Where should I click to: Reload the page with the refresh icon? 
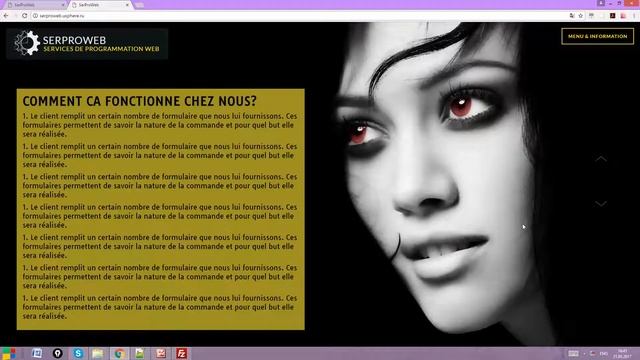pyautogui.click(x=24, y=16)
